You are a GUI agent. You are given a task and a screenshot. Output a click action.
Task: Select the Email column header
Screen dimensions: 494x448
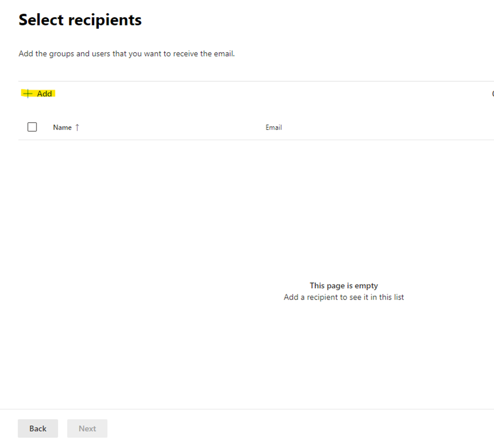274,127
